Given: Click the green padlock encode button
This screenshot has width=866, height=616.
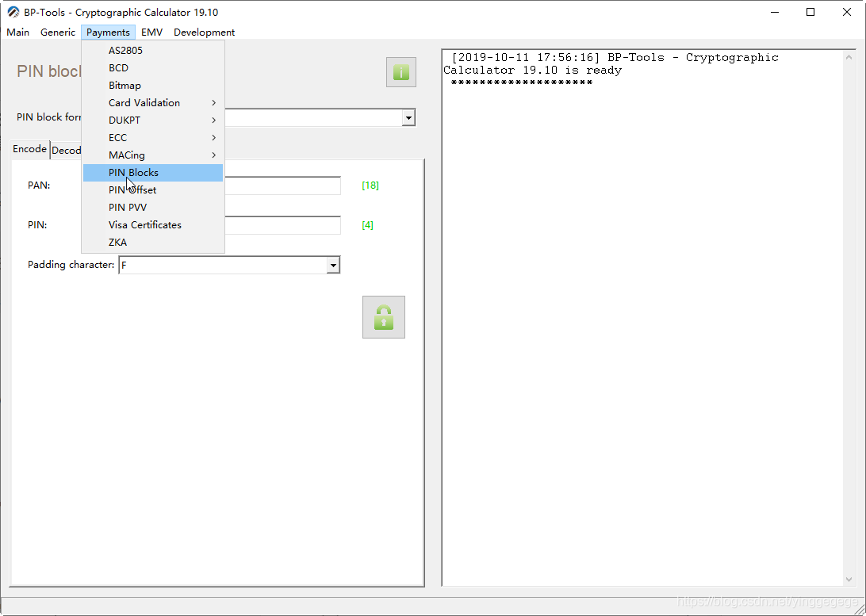Looking at the screenshot, I should point(384,317).
